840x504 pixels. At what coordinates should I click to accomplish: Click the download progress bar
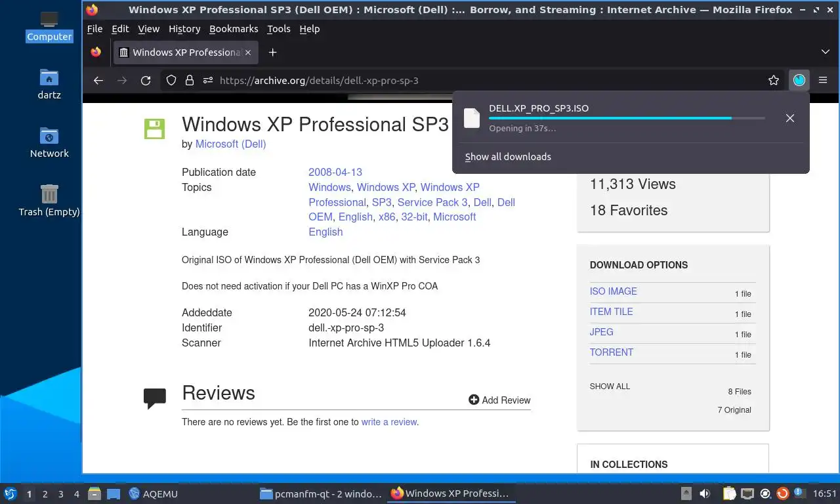(x=627, y=118)
